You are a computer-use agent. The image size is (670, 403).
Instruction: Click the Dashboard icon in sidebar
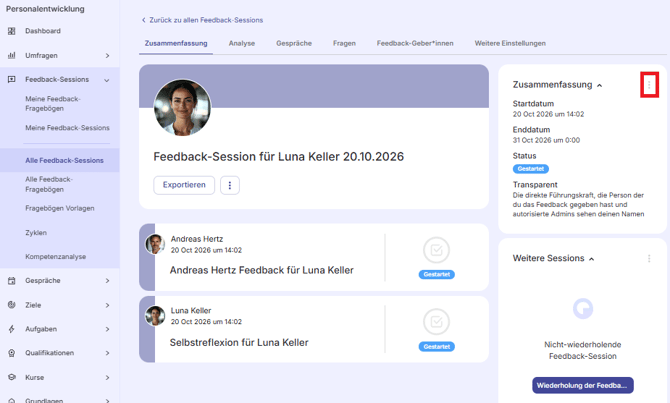(12, 31)
